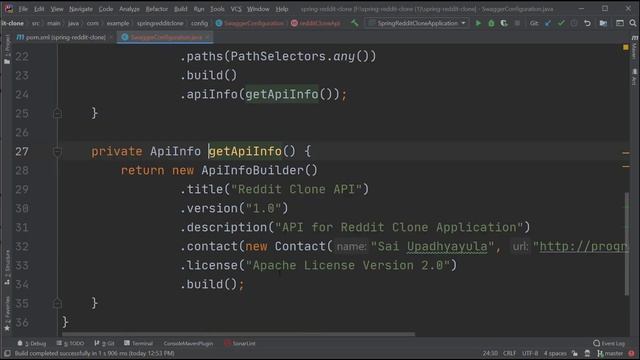Close the SwaggerConfiguration.java tab
Viewport: 640px width, 360px height.
click(207, 37)
